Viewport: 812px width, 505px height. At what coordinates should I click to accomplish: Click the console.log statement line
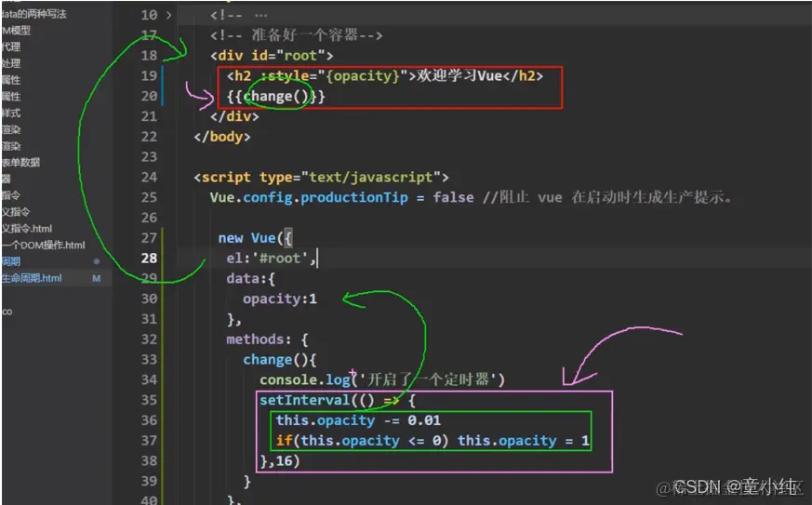tap(382, 379)
